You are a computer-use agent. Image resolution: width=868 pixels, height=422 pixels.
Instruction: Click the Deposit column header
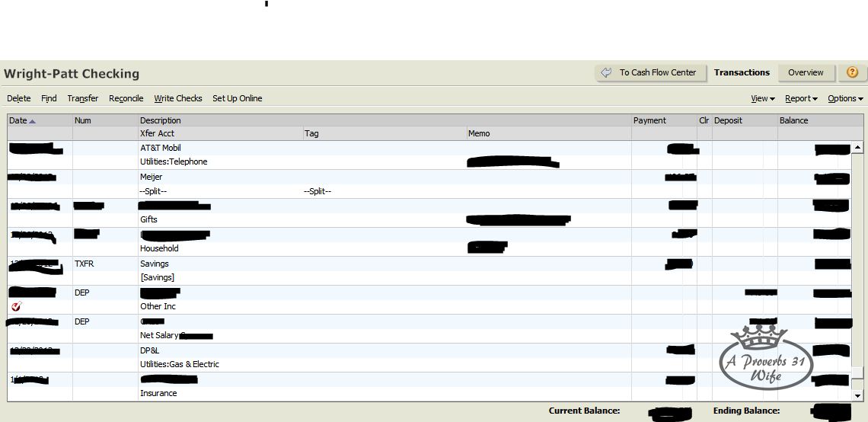(745, 120)
